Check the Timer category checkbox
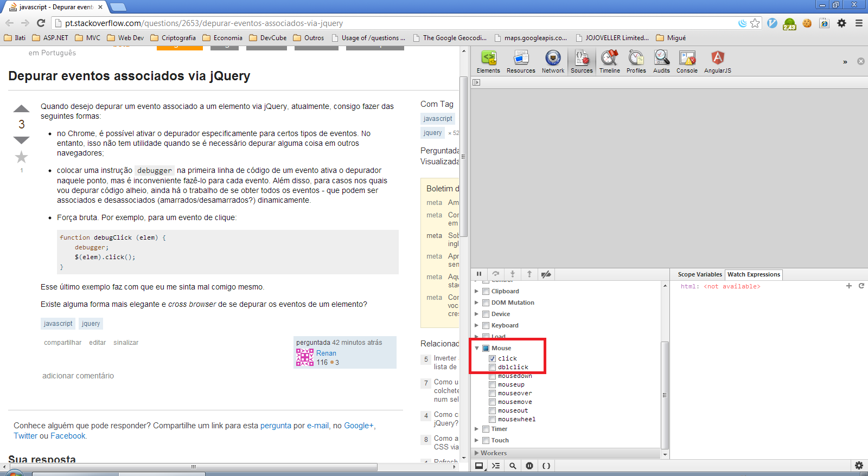This screenshot has height=476, width=868. point(486,429)
